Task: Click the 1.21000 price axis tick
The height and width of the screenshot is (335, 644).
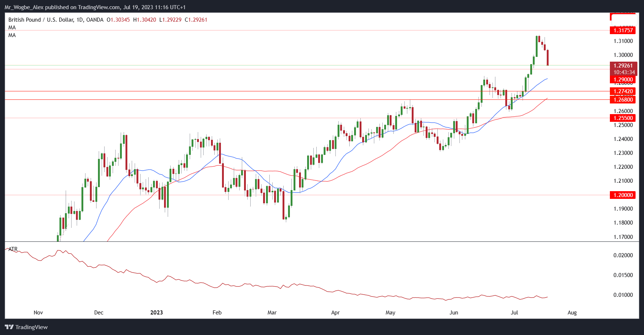Action: point(623,181)
